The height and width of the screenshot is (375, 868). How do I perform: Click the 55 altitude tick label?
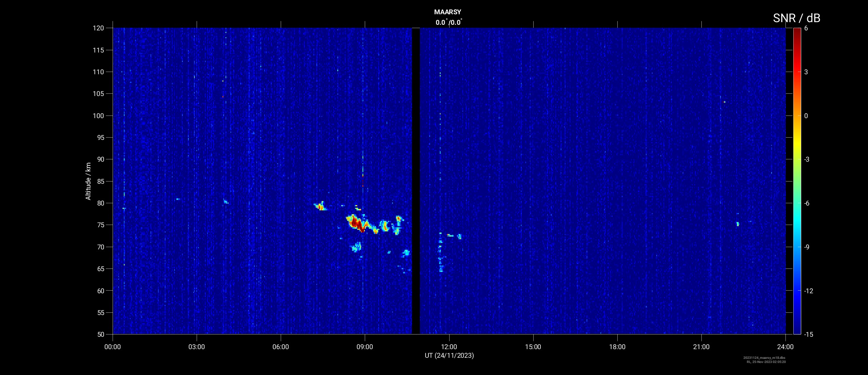pos(100,312)
